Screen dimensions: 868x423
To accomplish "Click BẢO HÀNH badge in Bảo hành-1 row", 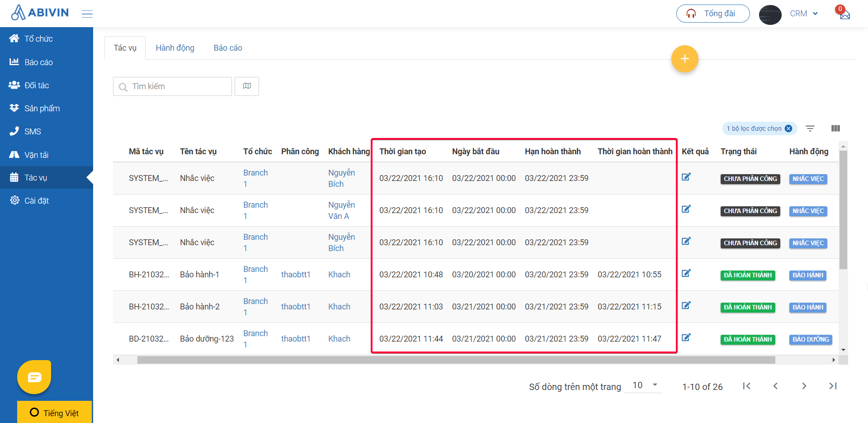I will pos(808,275).
